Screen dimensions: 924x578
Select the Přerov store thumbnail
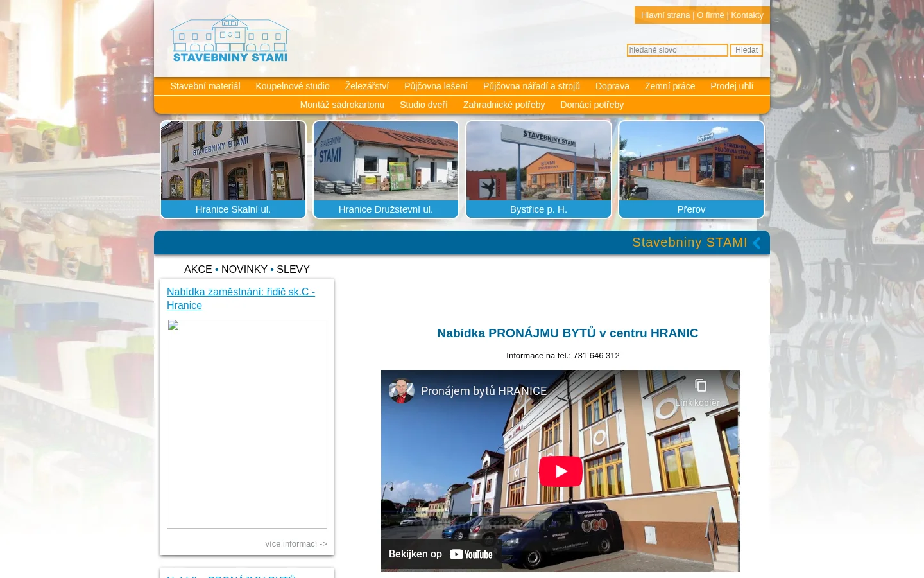(691, 170)
